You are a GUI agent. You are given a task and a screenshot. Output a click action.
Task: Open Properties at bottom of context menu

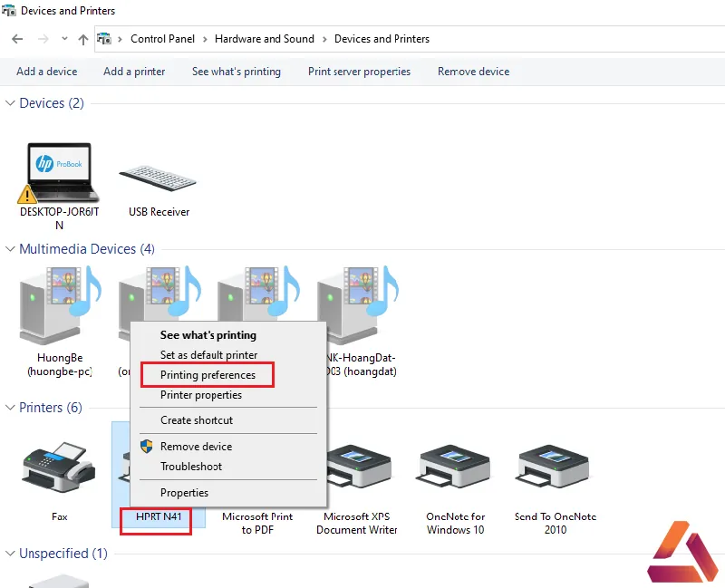[184, 493]
